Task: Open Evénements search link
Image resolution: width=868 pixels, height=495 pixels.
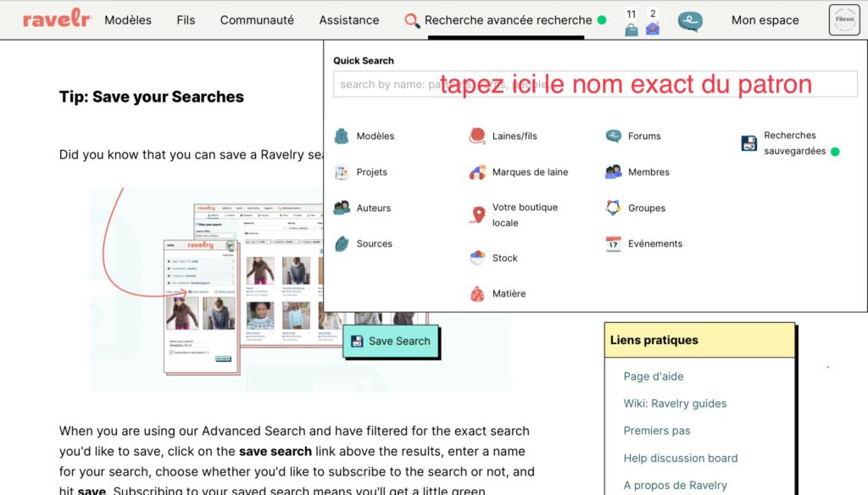Action: click(x=655, y=243)
